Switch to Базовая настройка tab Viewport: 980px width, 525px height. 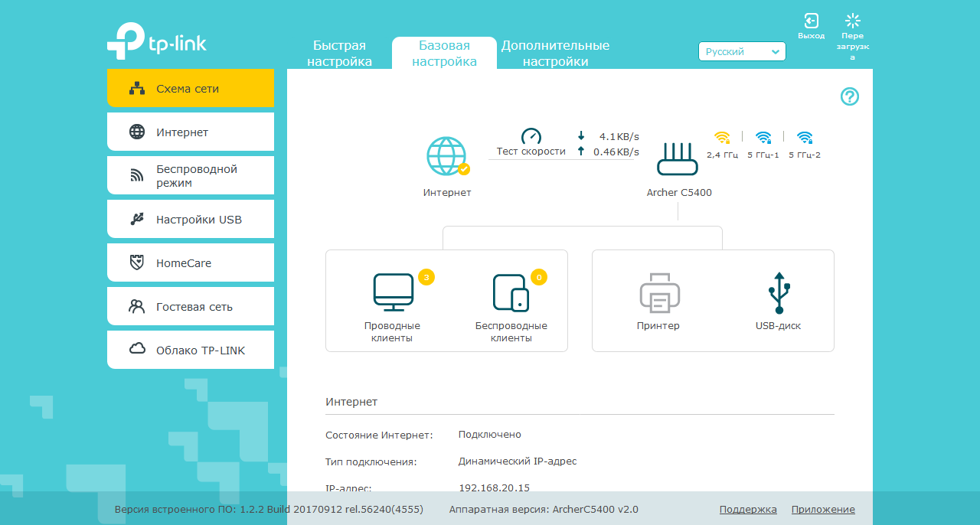coord(445,54)
